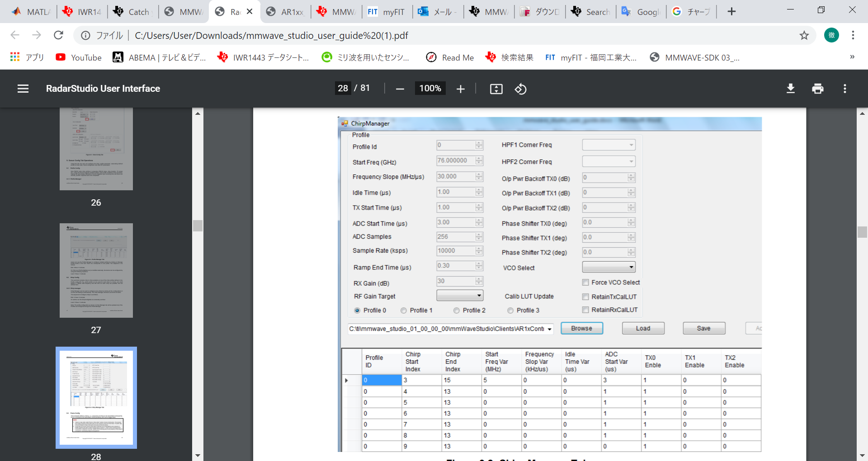Expand the config file path dropdown
Viewport: 868px width, 461px height.
(550, 329)
